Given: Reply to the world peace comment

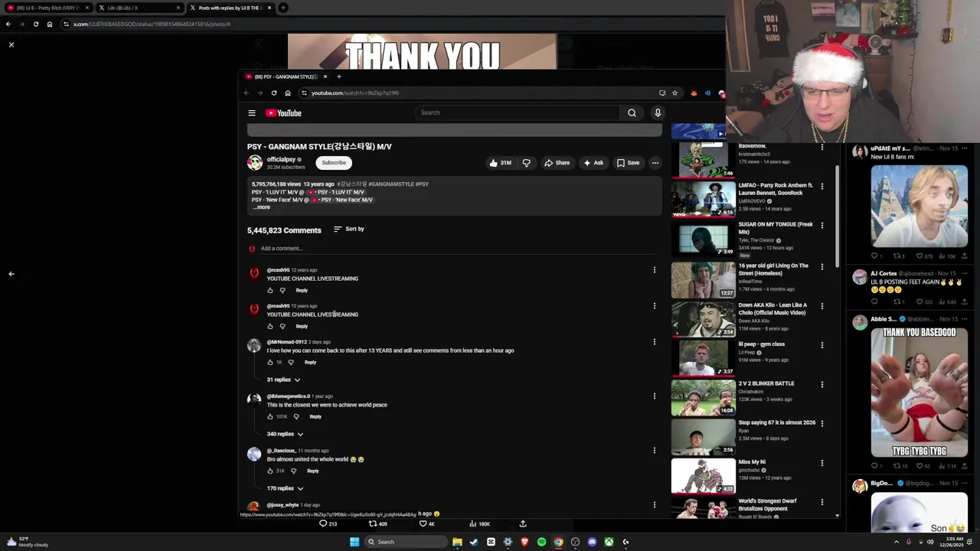Looking at the screenshot, I should [315, 416].
